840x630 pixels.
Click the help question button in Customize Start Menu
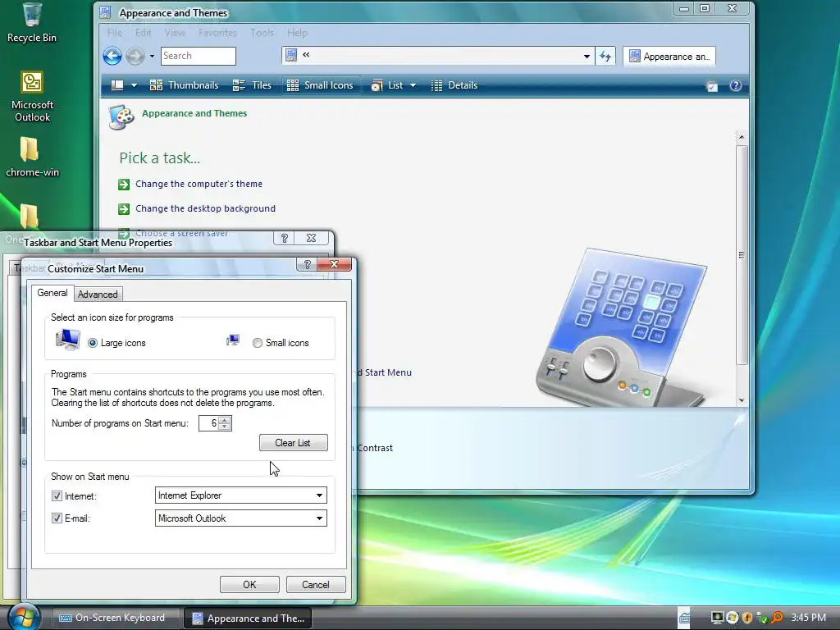(307, 264)
